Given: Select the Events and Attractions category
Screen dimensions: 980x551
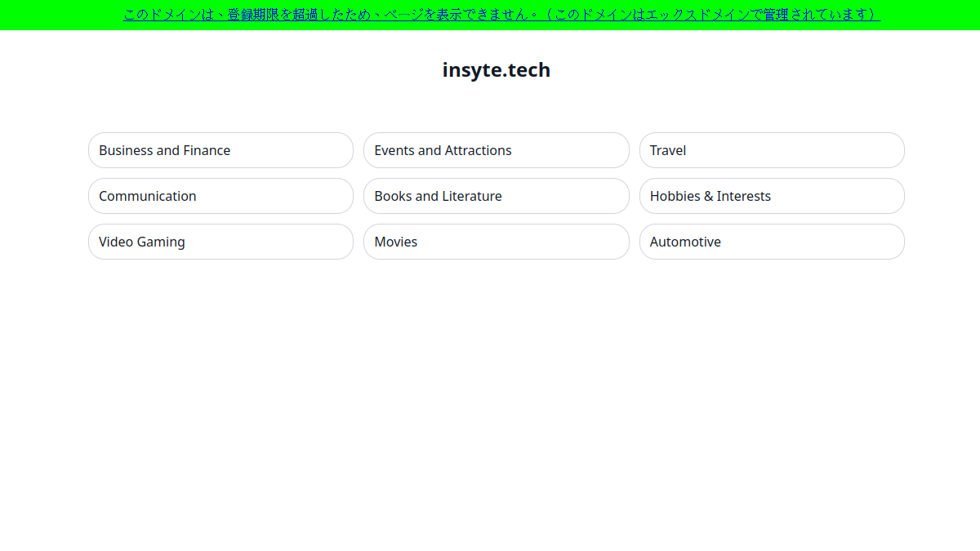Looking at the screenshot, I should (497, 150).
